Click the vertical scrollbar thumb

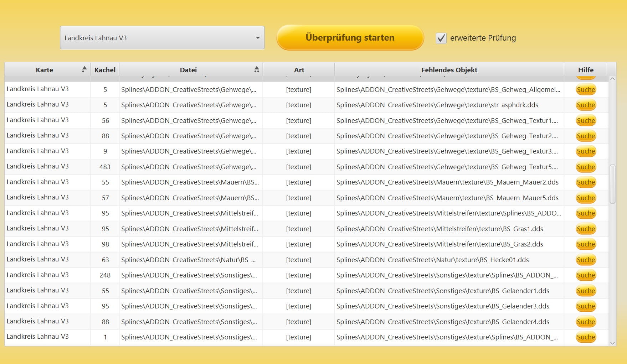click(612, 184)
